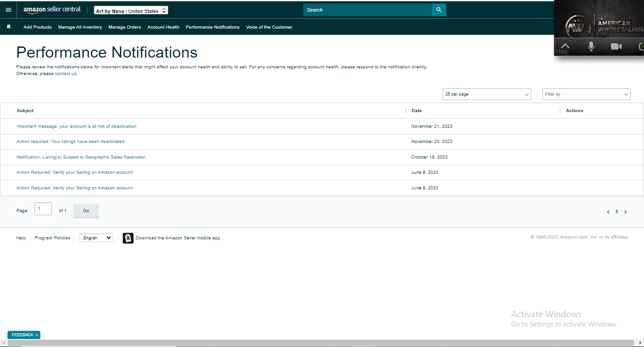Click the scrollbar's left arrow
644x347 pixels.
(3, 343)
